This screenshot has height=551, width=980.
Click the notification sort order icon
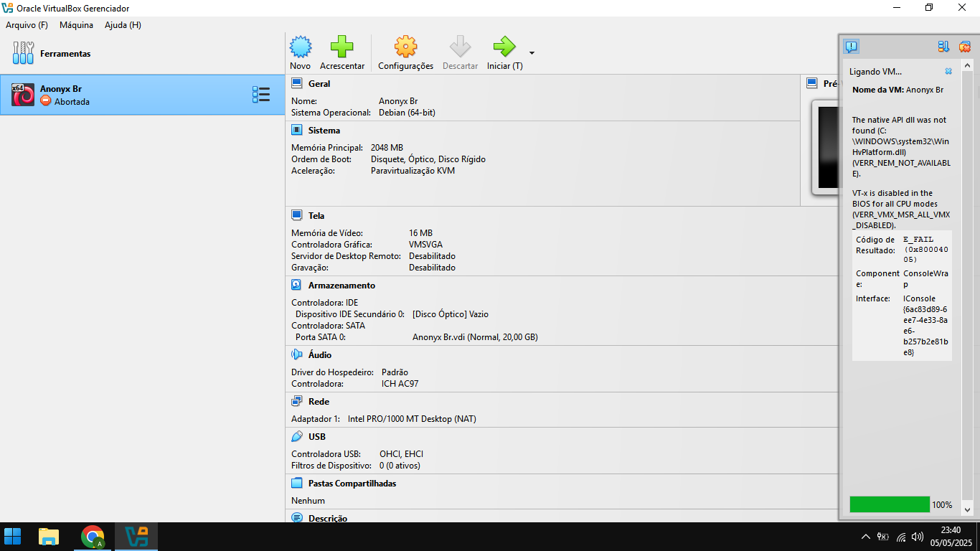click(944, 47)
